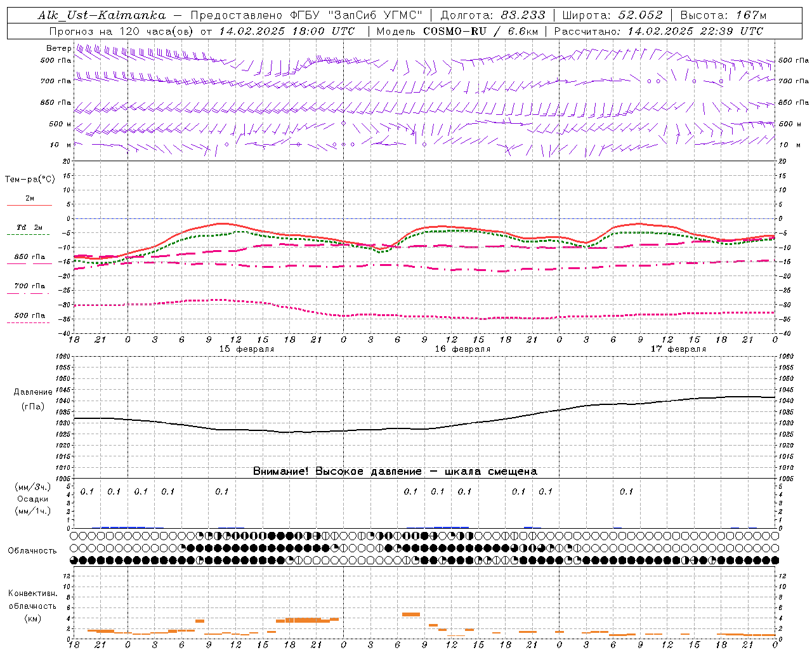This screenshot has height=650, width=812.
Task: Click the 'Конвективн.' label
Action: (33, 594)
